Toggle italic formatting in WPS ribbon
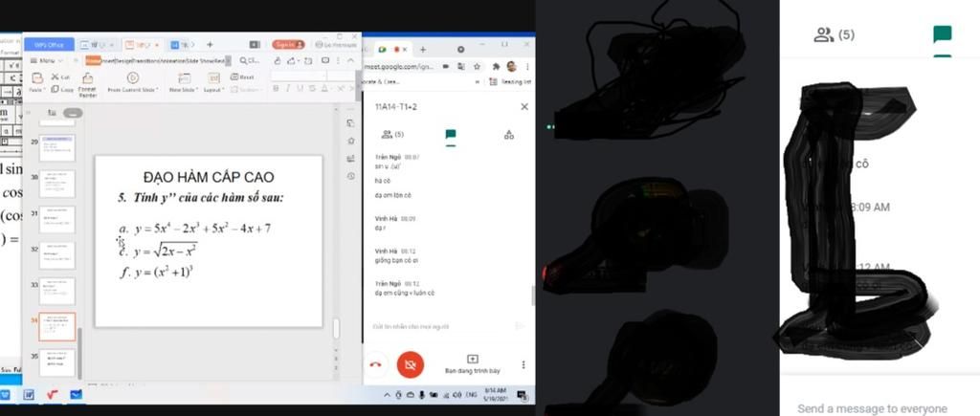This screenshot has width=980, height=416. (x=287, y=89)
